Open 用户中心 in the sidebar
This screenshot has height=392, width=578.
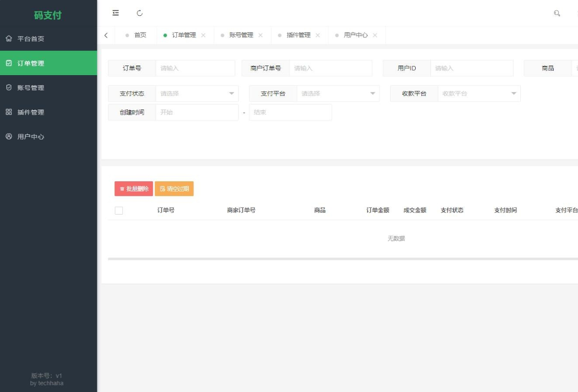48,137
